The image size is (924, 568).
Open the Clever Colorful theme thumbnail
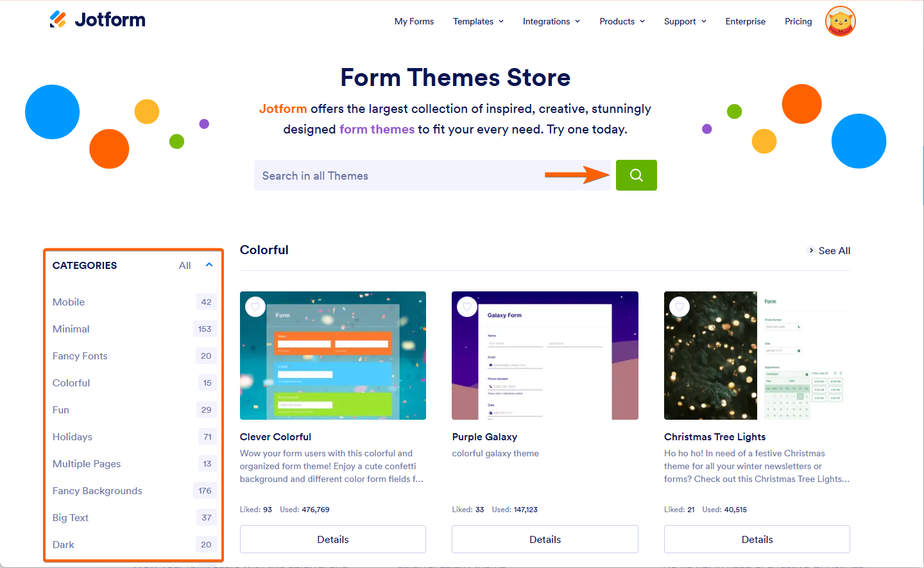(333, 356)
